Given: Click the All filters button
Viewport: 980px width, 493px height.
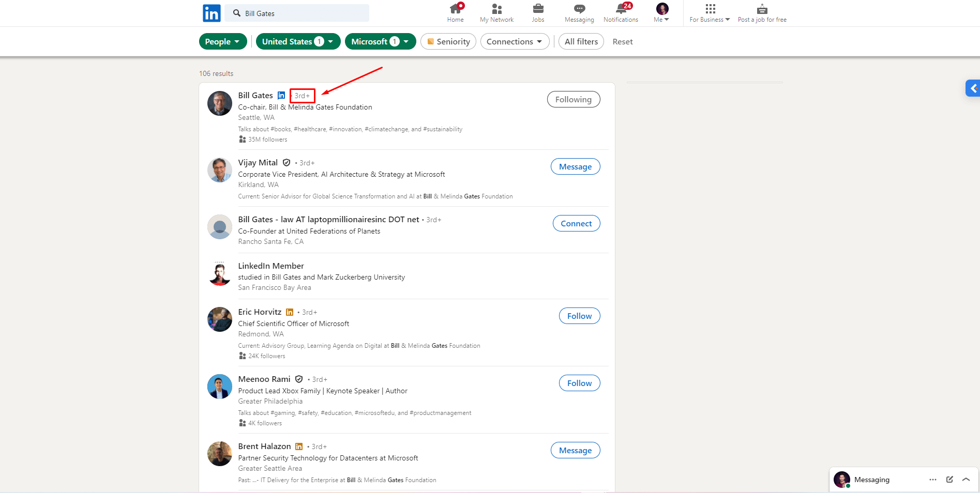Looking at the screenshot, I should tap(581, 41).
